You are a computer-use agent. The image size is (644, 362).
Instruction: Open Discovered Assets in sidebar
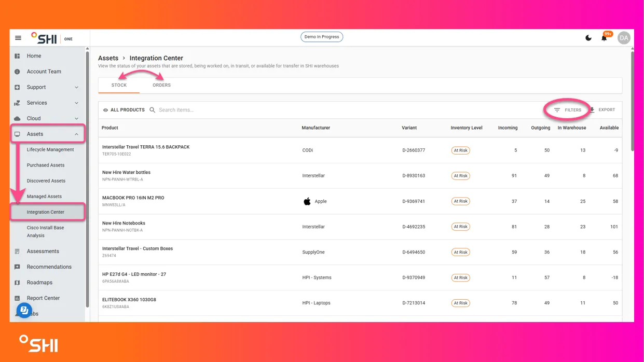click(46, 180)
